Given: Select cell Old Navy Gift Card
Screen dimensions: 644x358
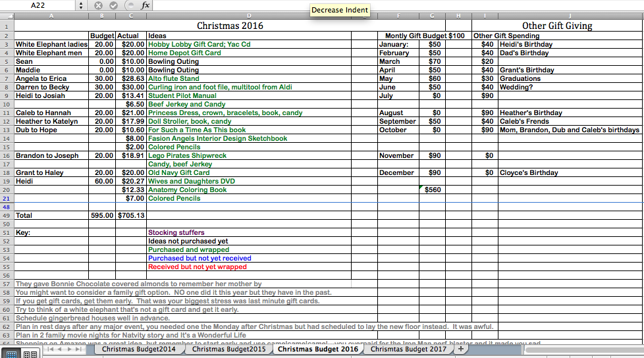Looking at the screenshot, I should (249, 173).
